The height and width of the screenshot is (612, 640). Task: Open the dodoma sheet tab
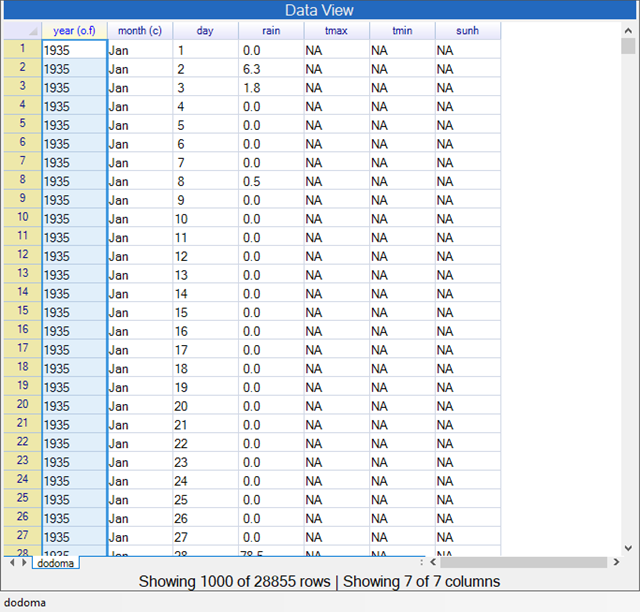tap(56, 563)
